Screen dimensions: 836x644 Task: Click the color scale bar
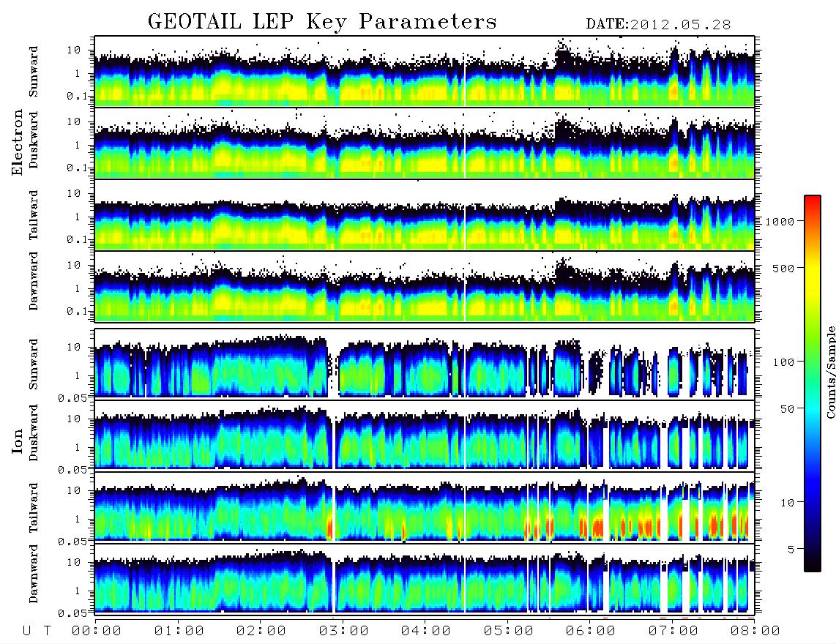click(x=813, y=383)
